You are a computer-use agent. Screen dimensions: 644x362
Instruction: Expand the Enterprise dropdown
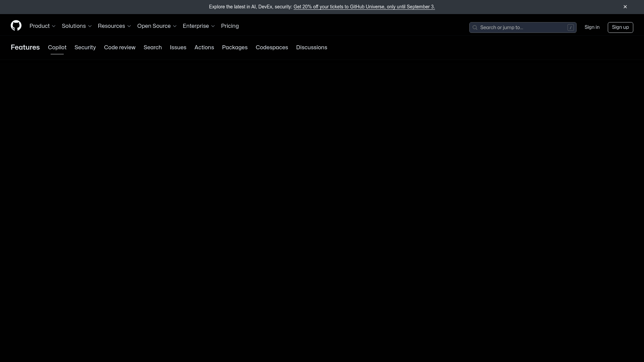pos(199,26)
